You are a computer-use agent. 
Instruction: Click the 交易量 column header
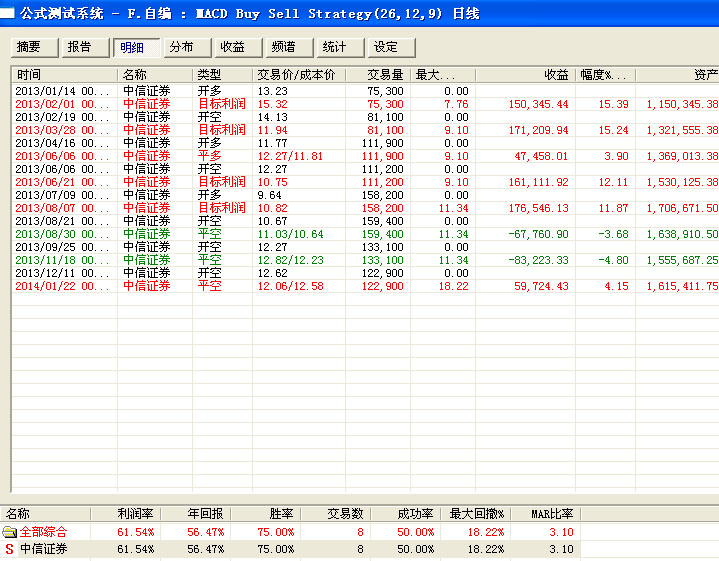click(x=378, y=75)
